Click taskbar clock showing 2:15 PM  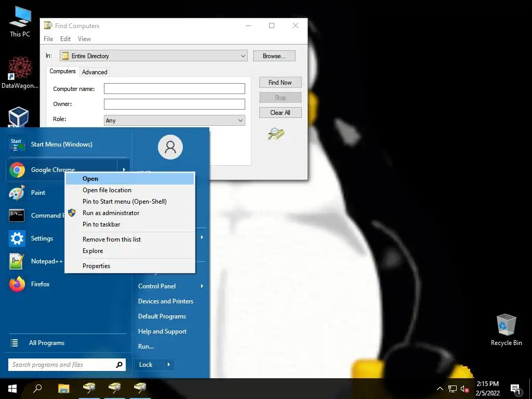(x=487, y=389)
